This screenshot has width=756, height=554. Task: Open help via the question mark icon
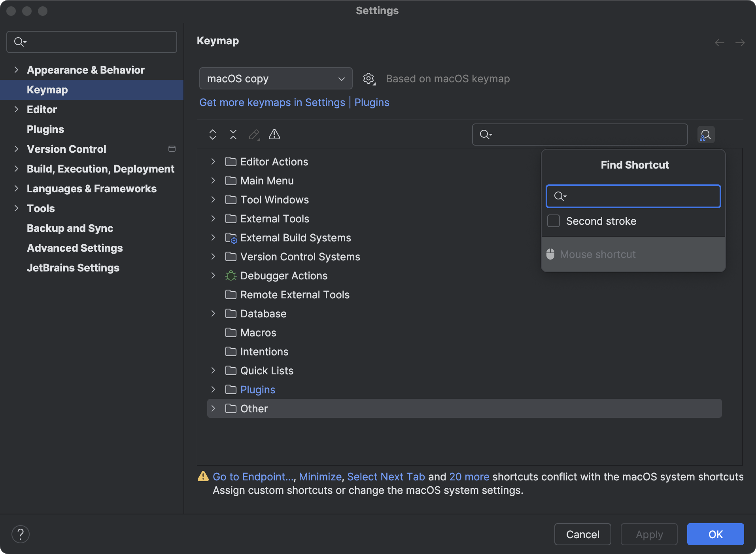coord(21,534)
